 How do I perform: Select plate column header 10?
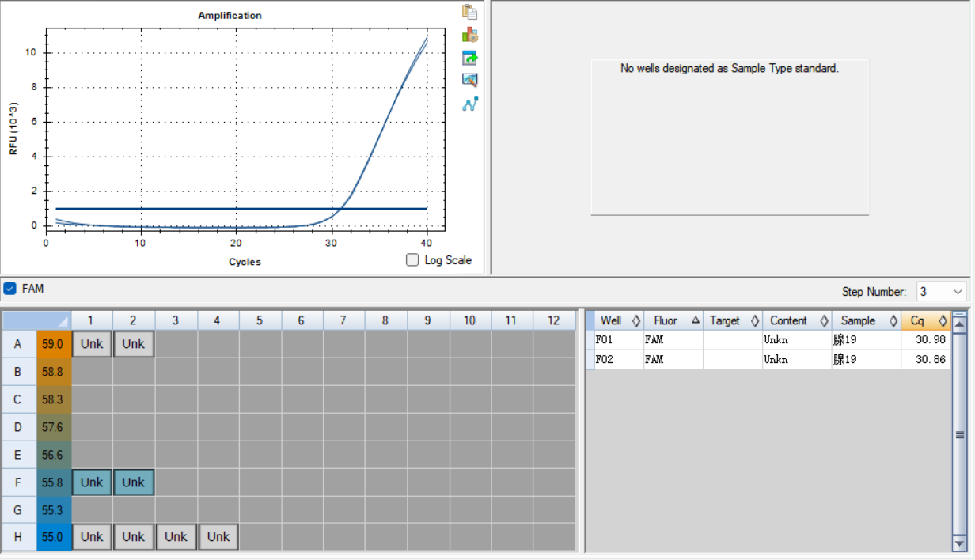pyautogui.click(x=470, y=320)
